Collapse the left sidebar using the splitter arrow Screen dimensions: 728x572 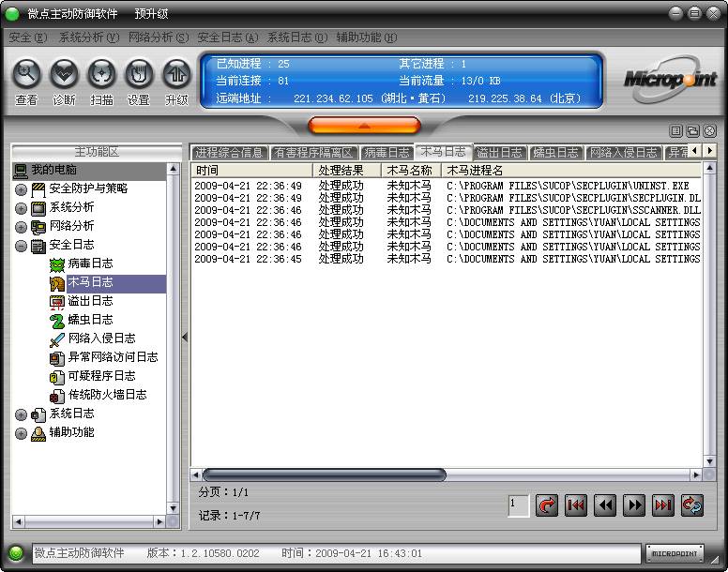coord(185,338)
